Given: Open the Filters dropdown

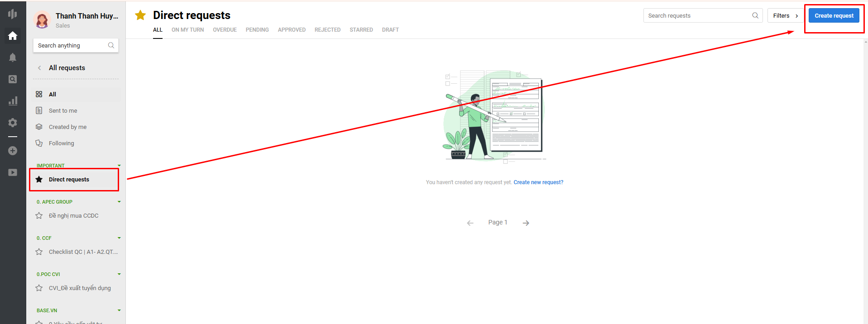Looking at the screenshot, I should pos(785,15).
